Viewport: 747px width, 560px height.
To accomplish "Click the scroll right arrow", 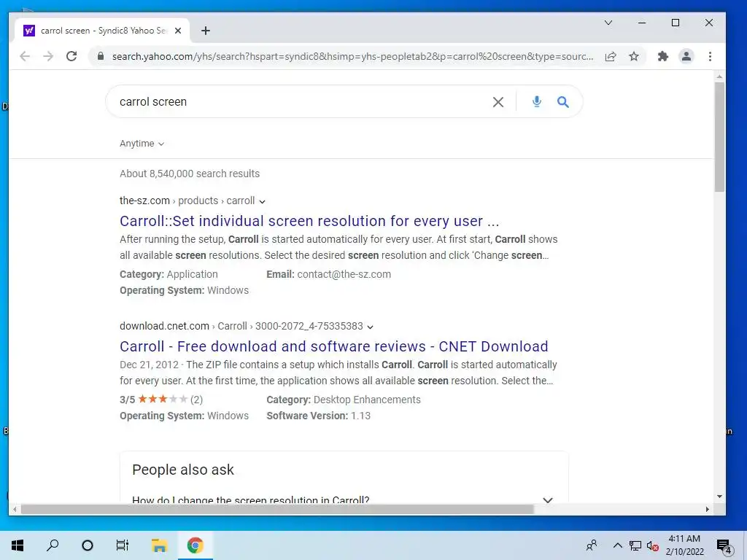I will pos(708,509).
